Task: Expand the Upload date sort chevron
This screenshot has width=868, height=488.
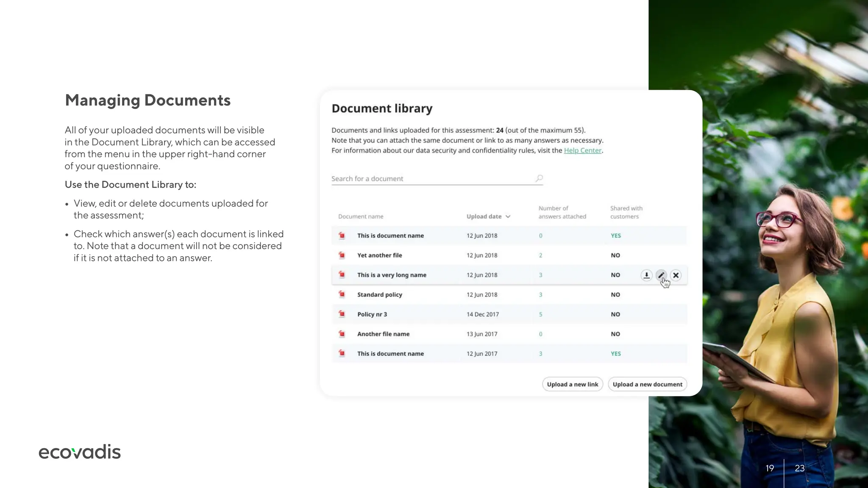Action: (x=508, y=216)
